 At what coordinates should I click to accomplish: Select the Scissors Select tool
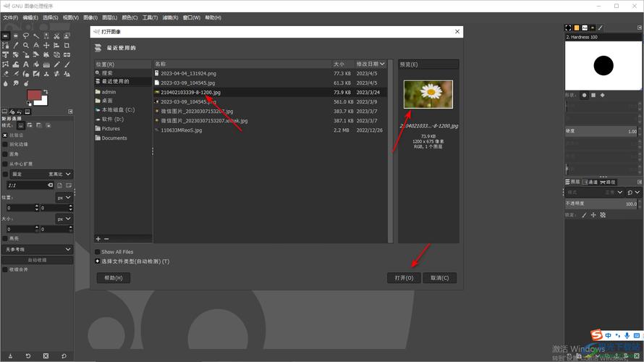(x=56, y=36)
